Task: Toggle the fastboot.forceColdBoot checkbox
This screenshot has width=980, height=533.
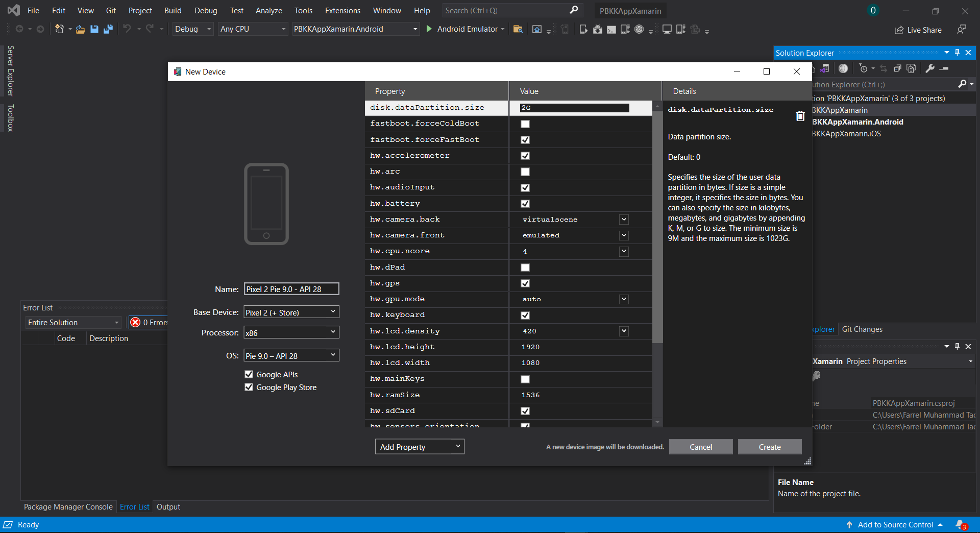Action: [525, 124]
